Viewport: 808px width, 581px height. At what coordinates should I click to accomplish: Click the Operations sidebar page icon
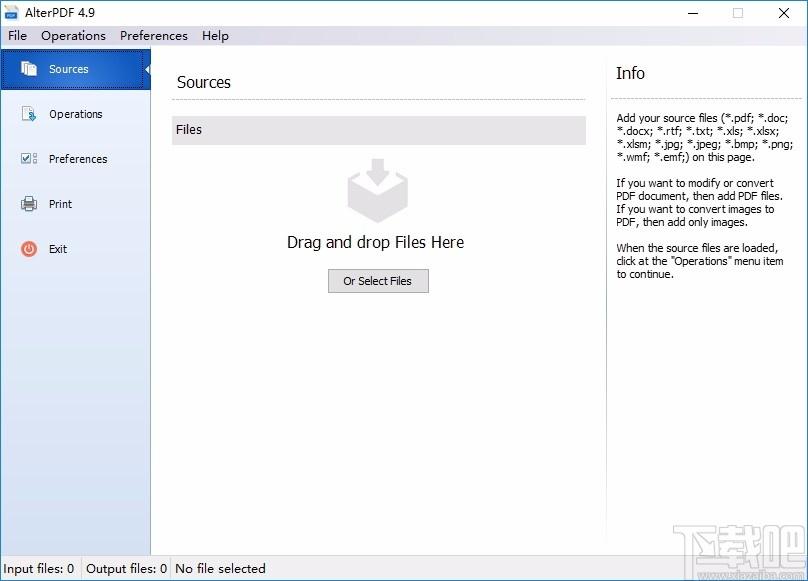pyautogui.click(x=29, y=113)
